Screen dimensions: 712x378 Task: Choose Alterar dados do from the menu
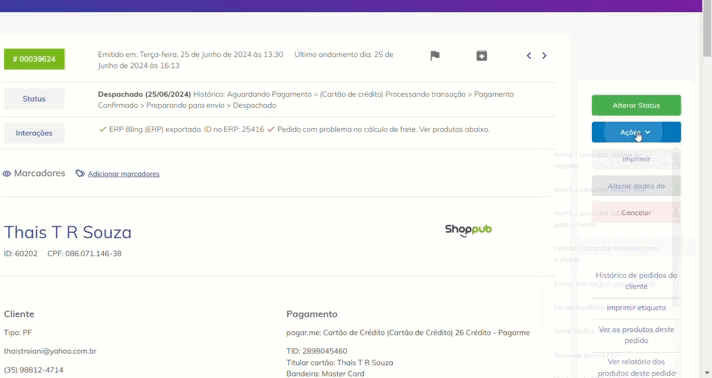pos(636,186)
